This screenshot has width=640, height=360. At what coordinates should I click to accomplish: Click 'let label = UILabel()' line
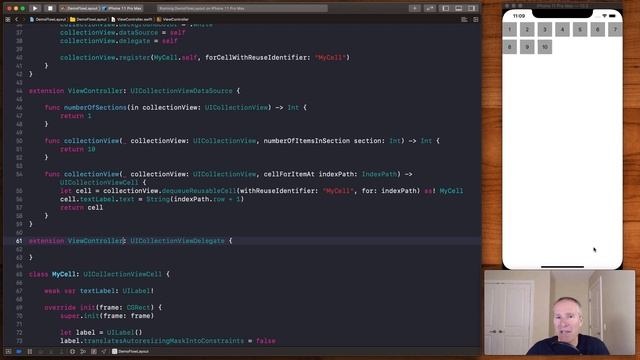click(101, 332)
